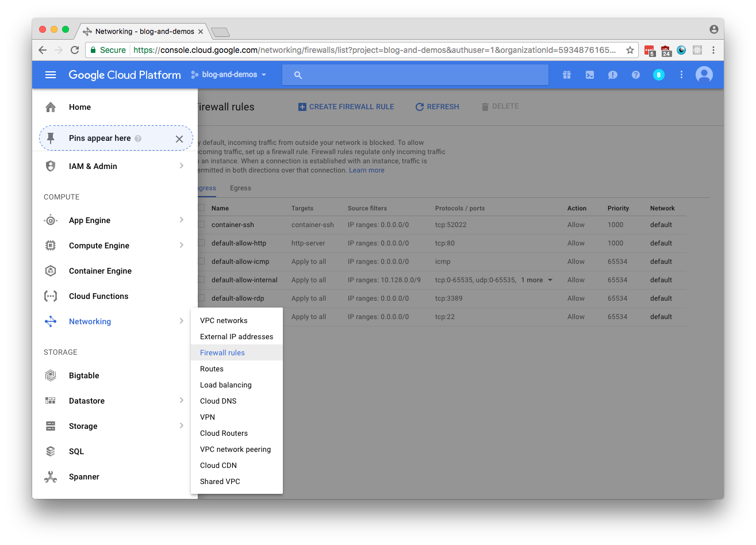Tick the checkbox for default-allow-internal rule
The height and width of the screenshot is (545, 756).
(x=201, y=280)
